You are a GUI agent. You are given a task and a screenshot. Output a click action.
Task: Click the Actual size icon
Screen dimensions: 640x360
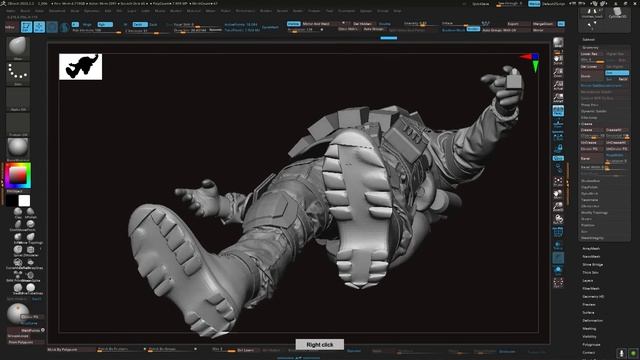[x=558, y=85]
